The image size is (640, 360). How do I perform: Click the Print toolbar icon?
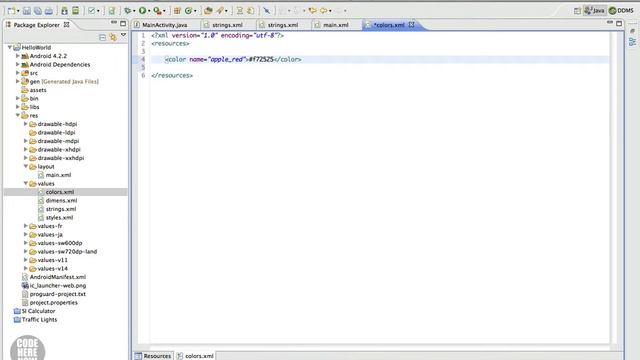pos(49,11)
